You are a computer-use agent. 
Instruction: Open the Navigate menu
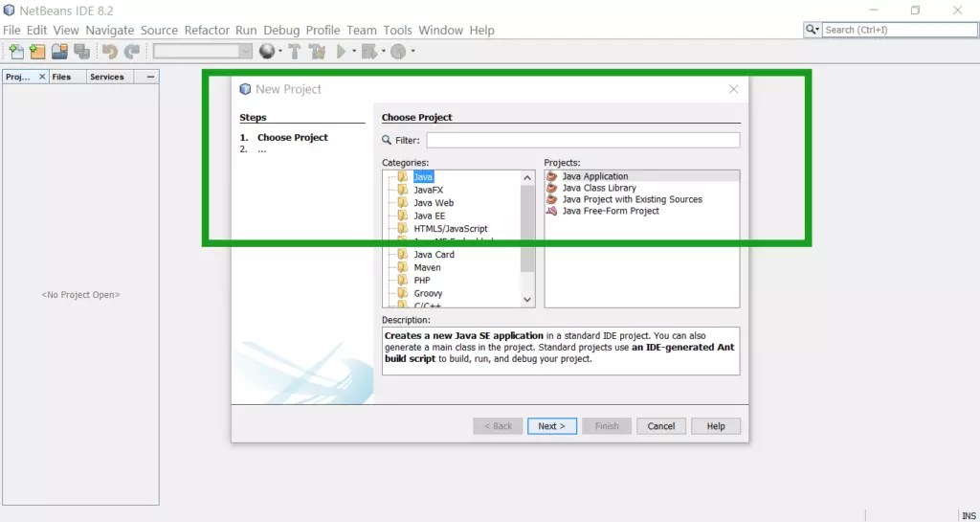(110, 30)
